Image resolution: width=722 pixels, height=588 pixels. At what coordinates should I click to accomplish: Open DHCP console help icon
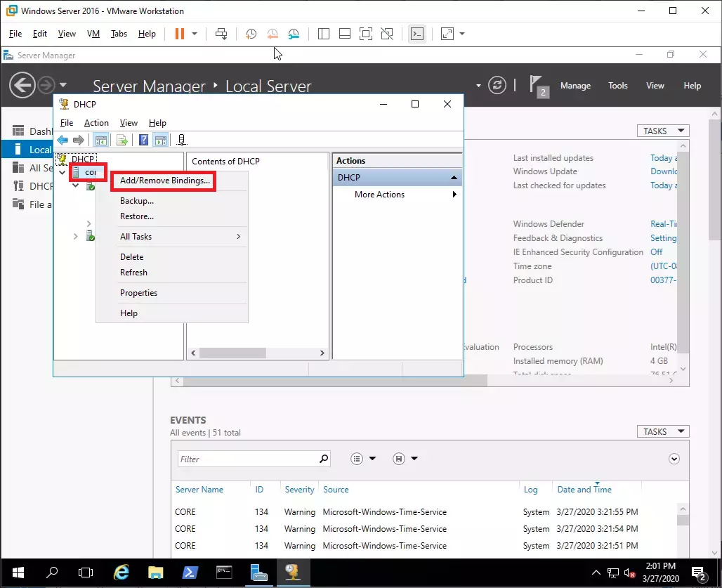144,140
